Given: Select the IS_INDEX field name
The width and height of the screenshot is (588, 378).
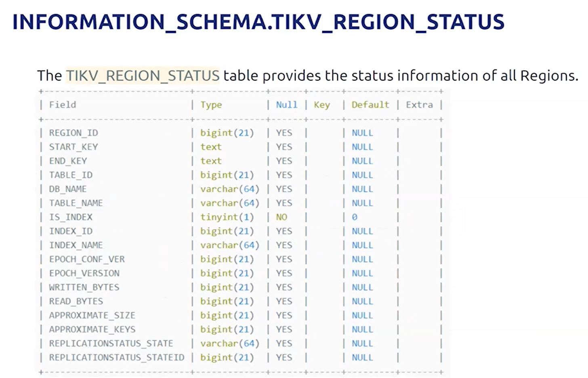Looking at the screenshot, I should click(71, 217).
